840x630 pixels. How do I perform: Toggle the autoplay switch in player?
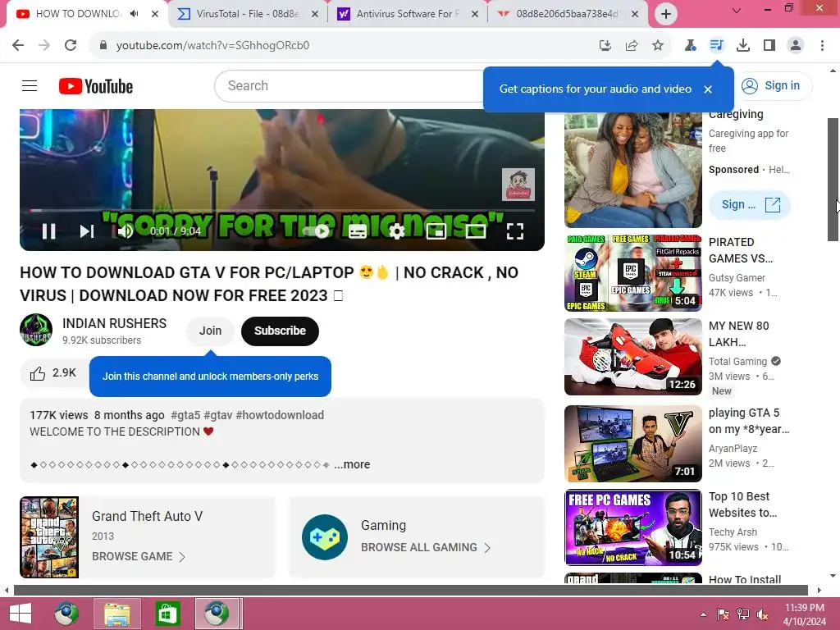click(317, 231)
